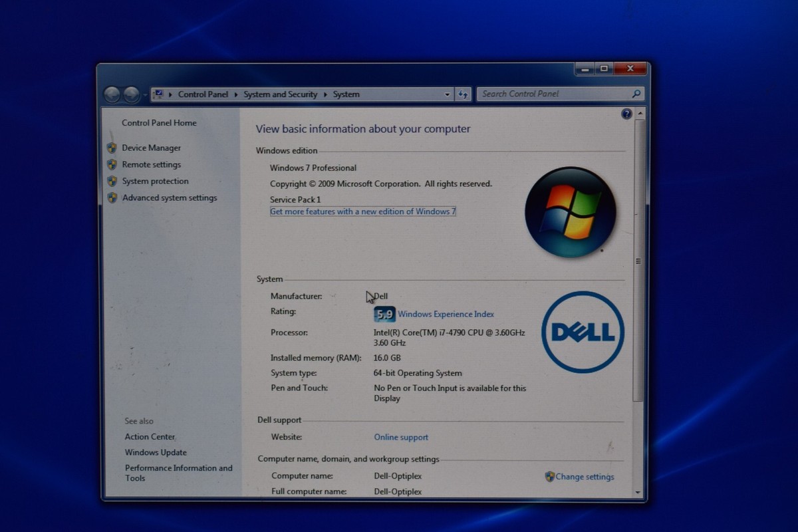This screenshot has width=798, height=532.
Task: Maximize the System window
Action: (604, 68)
